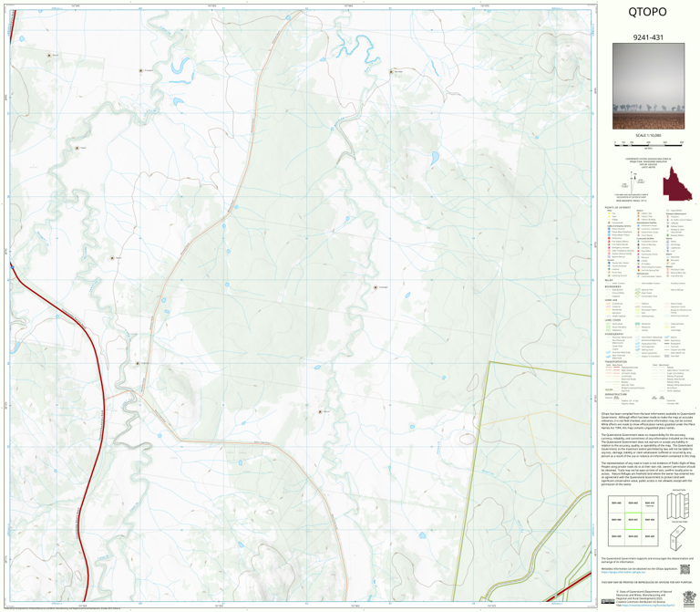Open the QTopo application URL link
The height and width of the screenshot is (612, 700).
coord(623,572)
